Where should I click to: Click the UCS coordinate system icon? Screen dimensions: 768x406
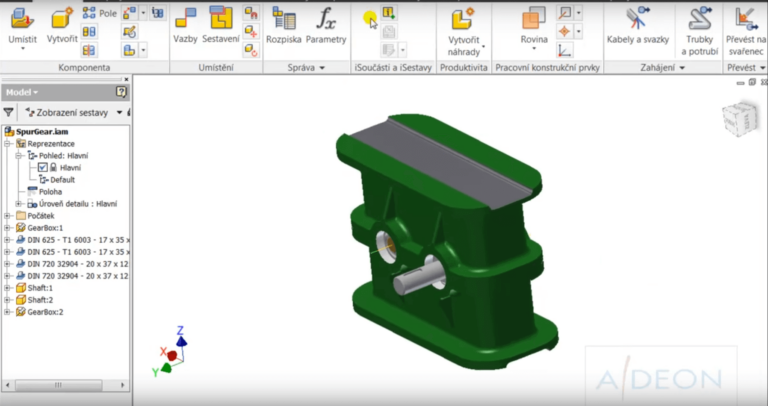tap(564, 50)
